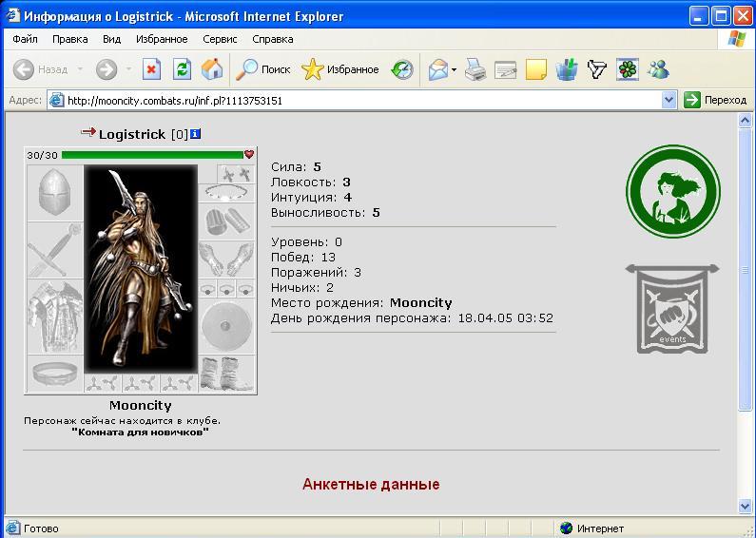Click the empty body armor slot

pyautogui.click(x=55, y=317)
